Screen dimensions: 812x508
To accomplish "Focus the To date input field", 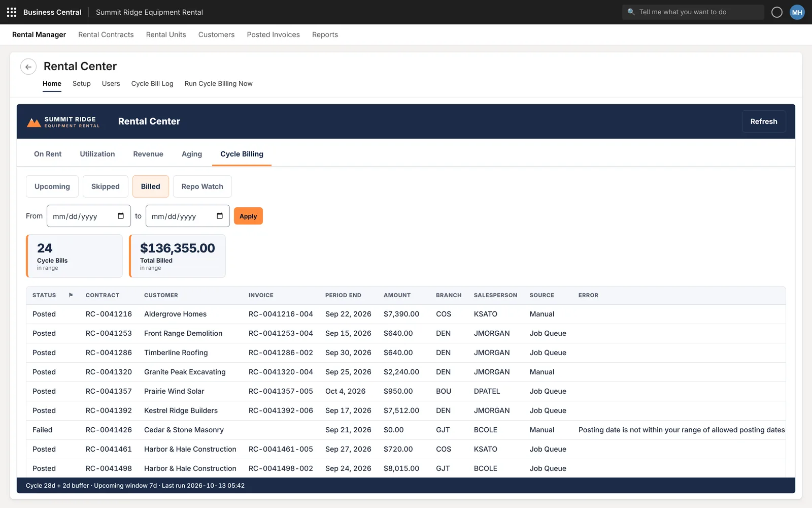I will [x=188, y=216].
